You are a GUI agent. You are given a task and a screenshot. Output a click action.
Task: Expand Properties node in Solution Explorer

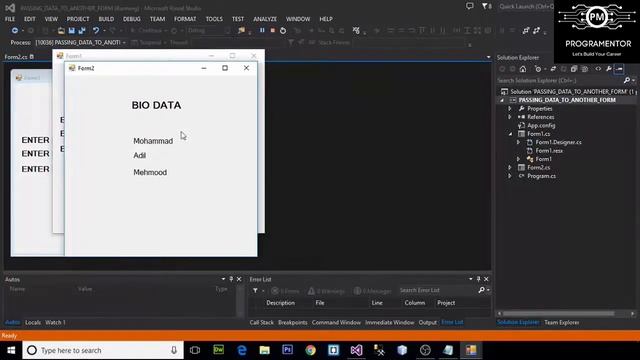point(510,109)
